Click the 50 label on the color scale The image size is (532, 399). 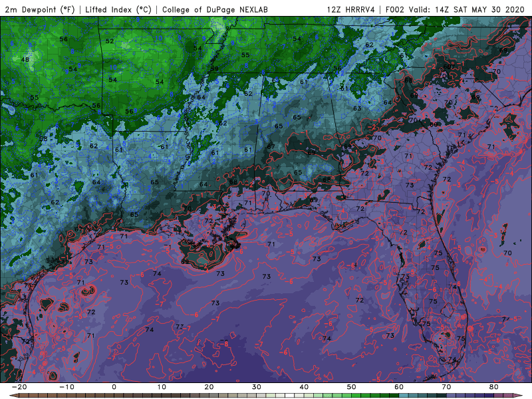[352, 387]
